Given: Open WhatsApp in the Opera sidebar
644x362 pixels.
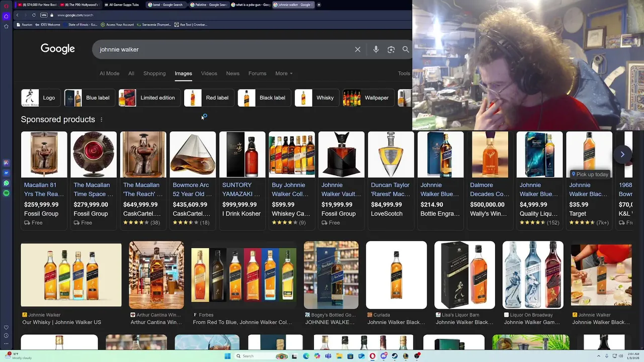Looking at the screenshot, I should point(6,183).
